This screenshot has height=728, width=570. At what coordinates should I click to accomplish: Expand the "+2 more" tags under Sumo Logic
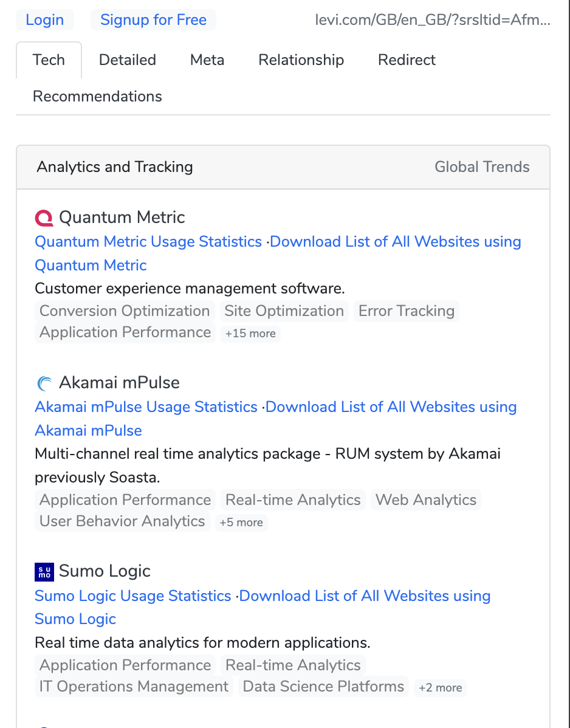pos(440,688)
